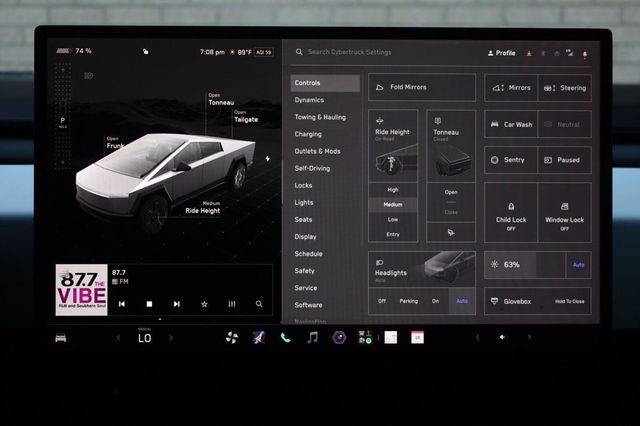Turn headlights Off
The height and width of the screenshot is (426, 640).
pos(382,301)
